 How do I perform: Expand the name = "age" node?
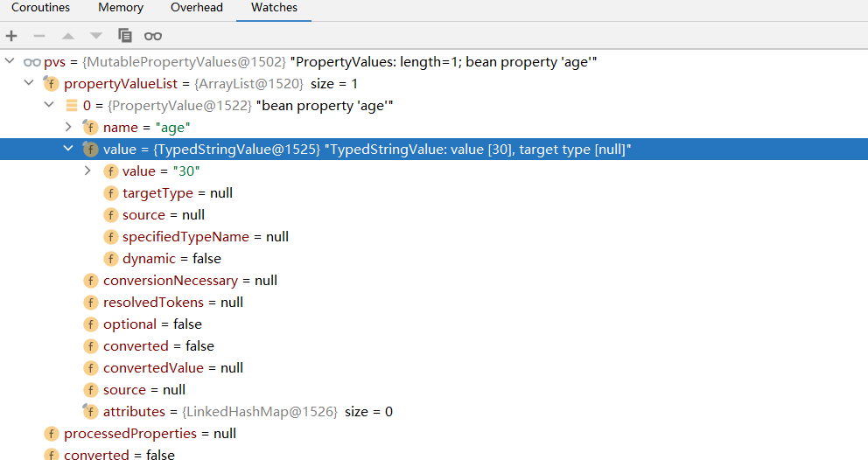click(x=68, y=127)
